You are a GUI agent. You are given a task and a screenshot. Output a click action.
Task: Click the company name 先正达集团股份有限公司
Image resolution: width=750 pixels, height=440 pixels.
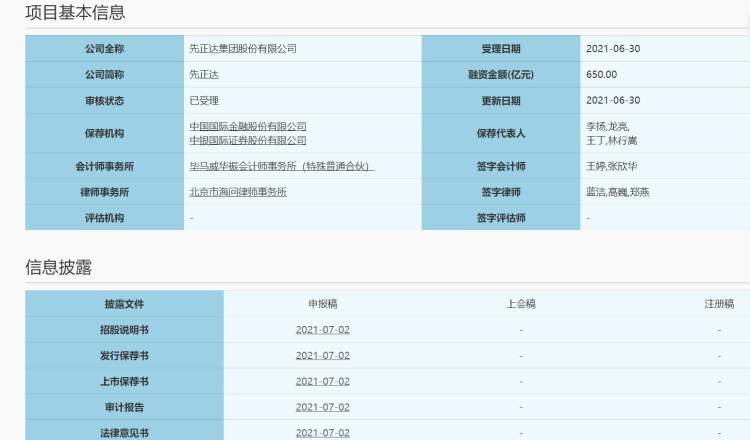click(x=243, y=48)
